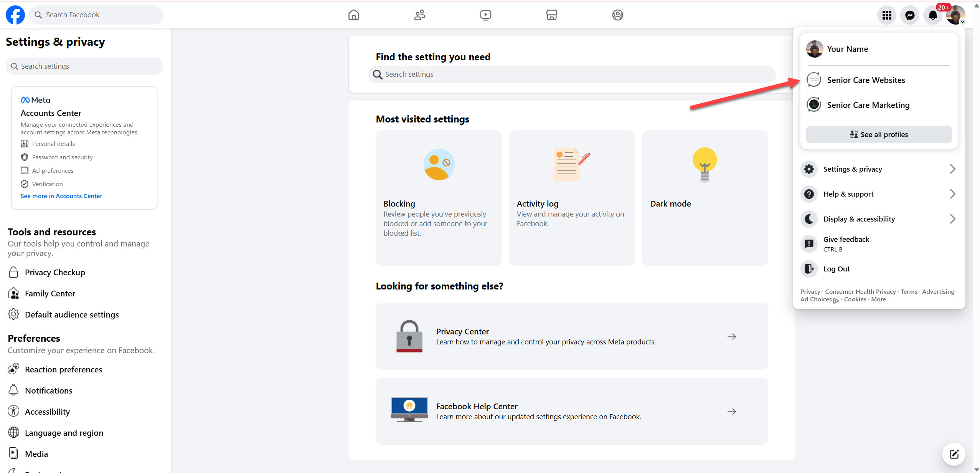Click See all profiles button
The width and height of the screenshot is (980, 473).
pos(879,134)
